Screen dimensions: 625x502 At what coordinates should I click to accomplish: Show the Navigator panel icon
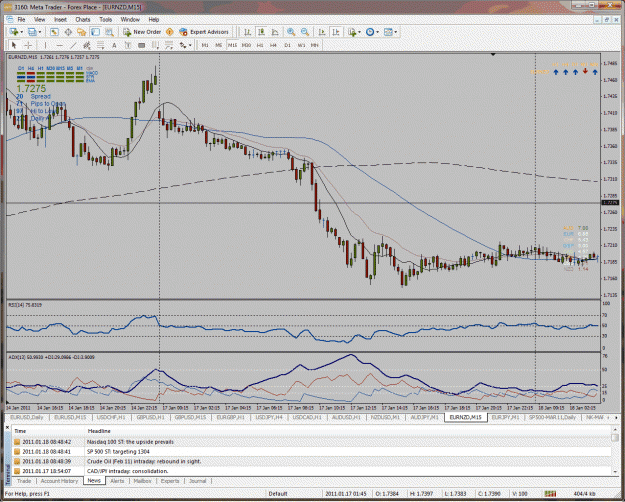pyautogui.click(x=81, y=32)
